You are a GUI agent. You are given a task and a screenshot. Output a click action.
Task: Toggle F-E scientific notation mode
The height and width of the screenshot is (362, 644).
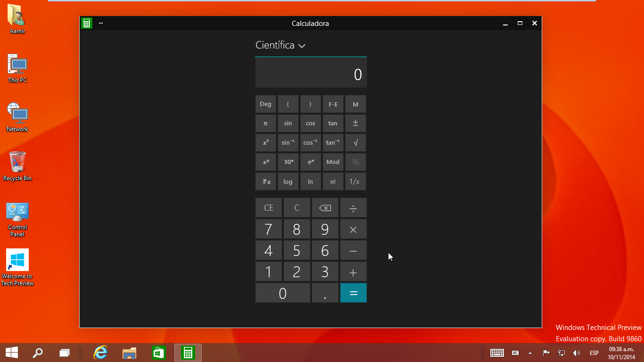coord(333,104)
